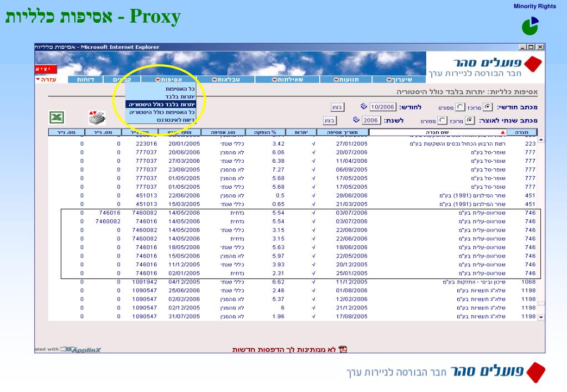567x392 pixels.
Task: Click the record date 23/08/2005
Action: 184,170
